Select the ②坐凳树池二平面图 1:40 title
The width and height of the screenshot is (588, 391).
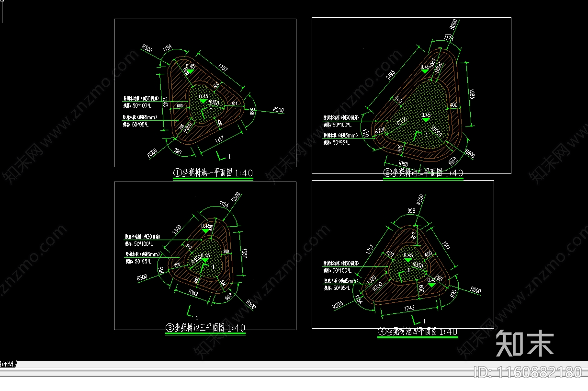pos(423,173)
